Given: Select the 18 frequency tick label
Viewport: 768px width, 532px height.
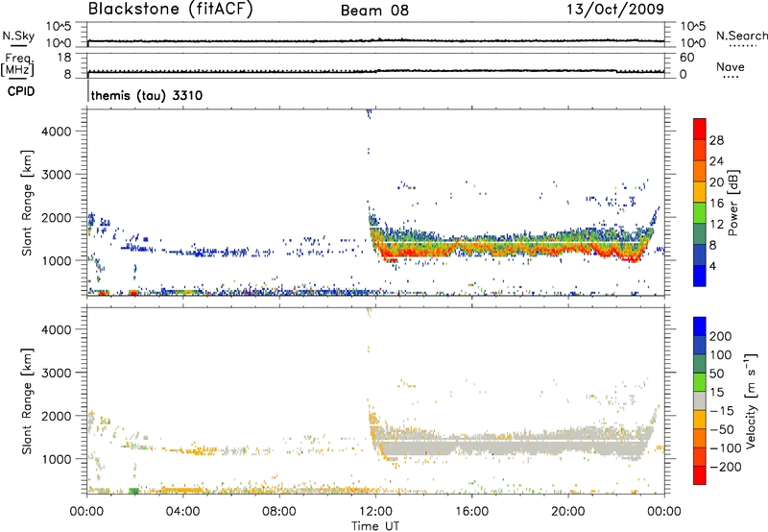Looking at the screenshot, I should [64, 58].
